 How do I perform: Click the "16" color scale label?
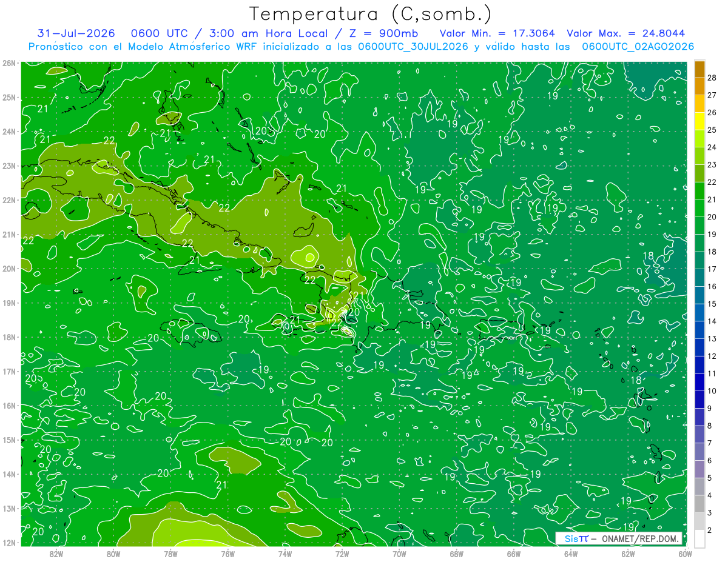click(712, 287)
